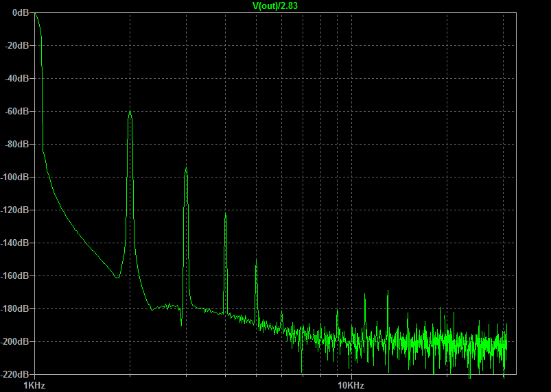
Task: Select the 1KHz frequency axis label
Action: tap(35, 386)
